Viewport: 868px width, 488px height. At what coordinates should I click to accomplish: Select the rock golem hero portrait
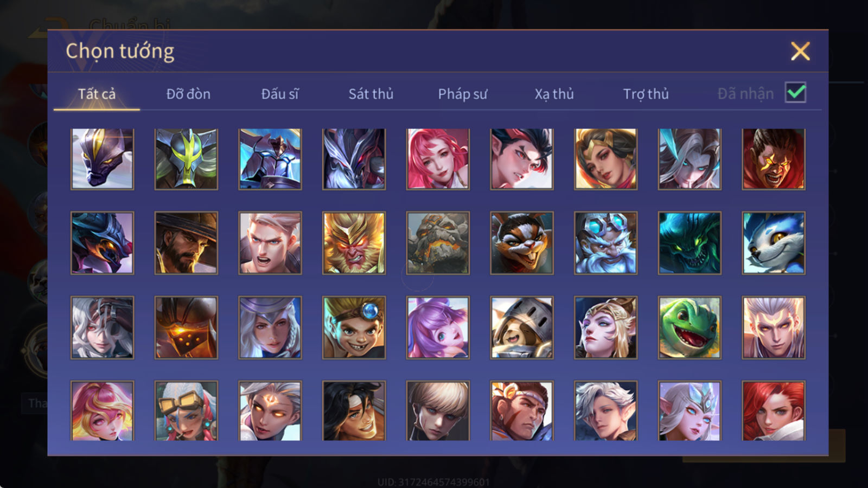438,243
